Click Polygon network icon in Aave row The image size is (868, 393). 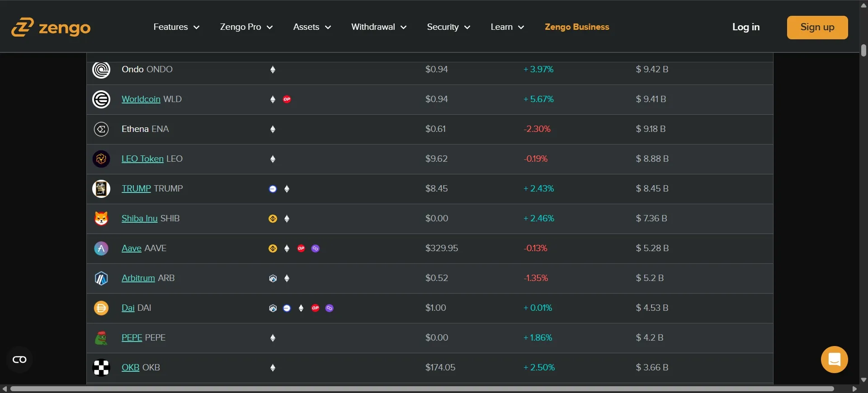point(316,248)
